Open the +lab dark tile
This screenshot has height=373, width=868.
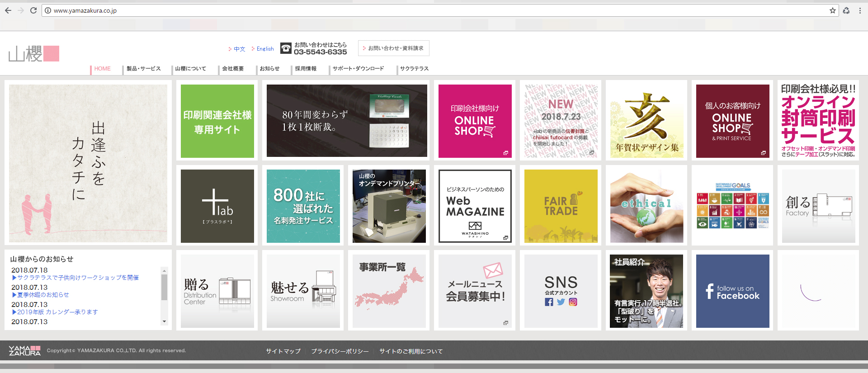[x=217, y=206]
